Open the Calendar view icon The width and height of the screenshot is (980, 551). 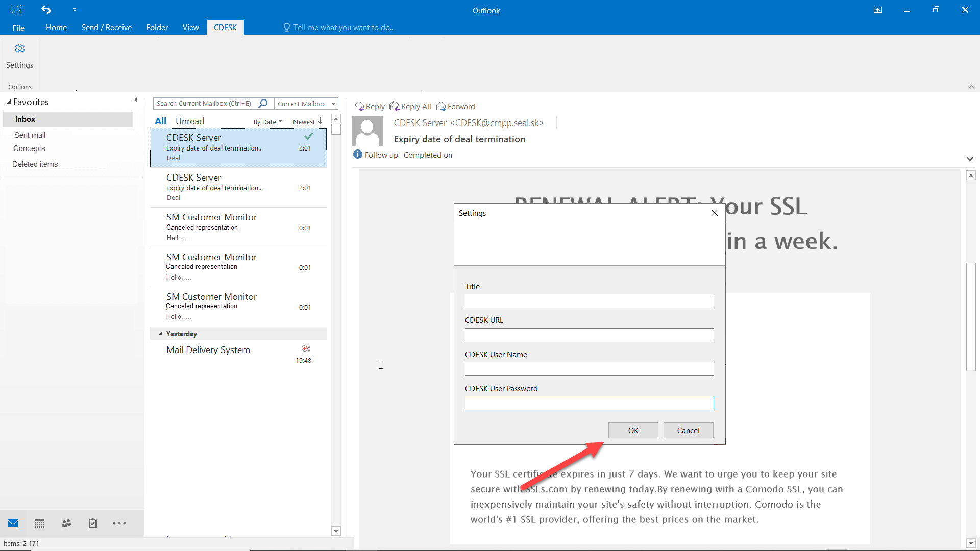(x=39, y=523)
